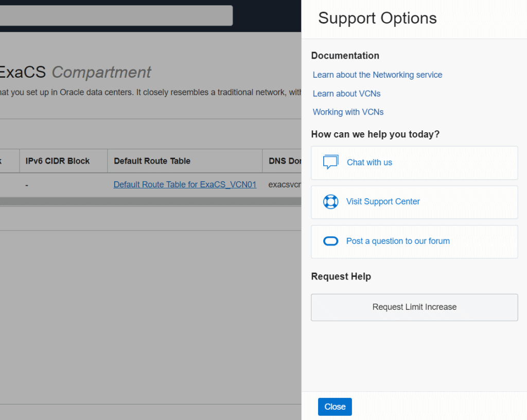Click the chat bubble icon
This screenshot has height=420, width=527.
[330, 162]
